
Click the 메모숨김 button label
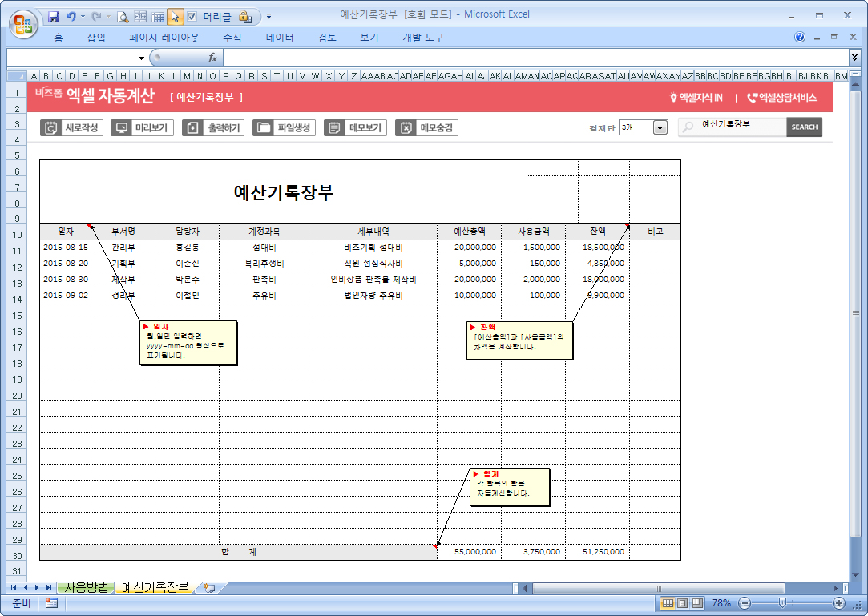[x=436, y=128]
